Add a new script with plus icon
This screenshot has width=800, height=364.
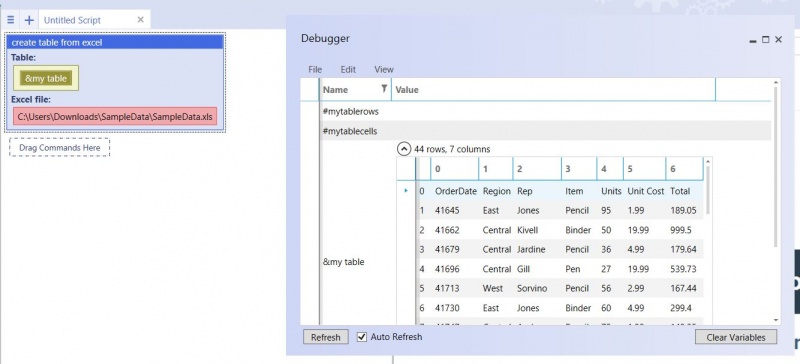[x=29, y=20]
